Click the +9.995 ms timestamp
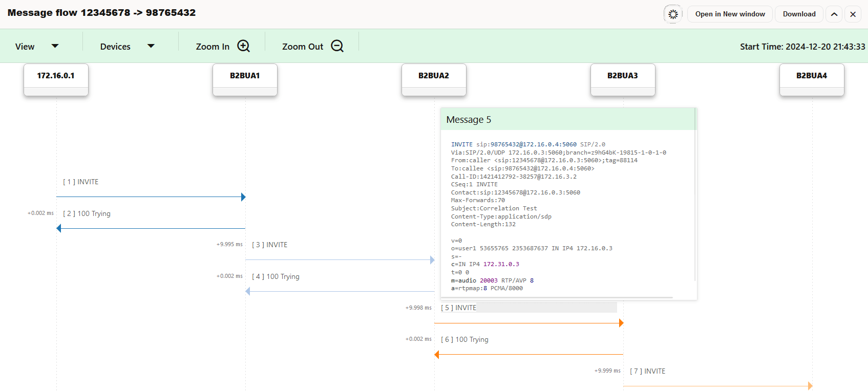The image size is (868, 391). tap(229, 245)
